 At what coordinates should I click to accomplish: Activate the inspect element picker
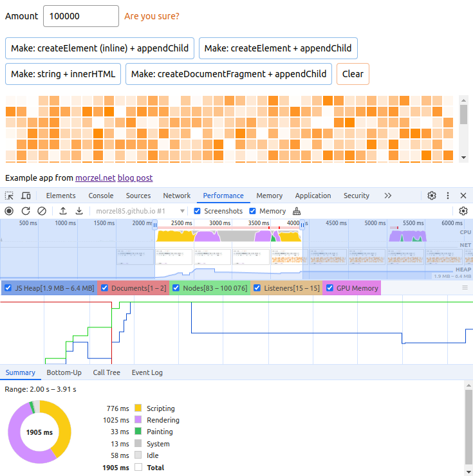click(9, 196)
